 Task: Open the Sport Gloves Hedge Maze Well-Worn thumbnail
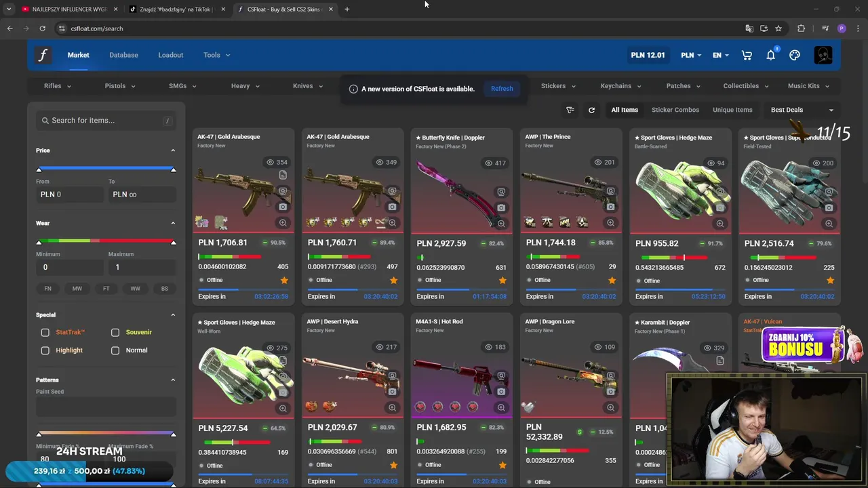[x=243, y=376]
